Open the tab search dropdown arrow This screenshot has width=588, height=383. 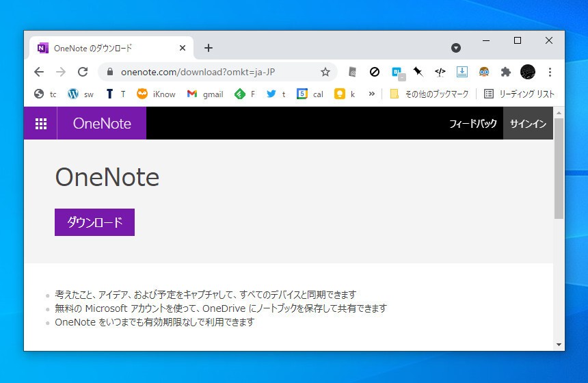[x=456, y=48]
